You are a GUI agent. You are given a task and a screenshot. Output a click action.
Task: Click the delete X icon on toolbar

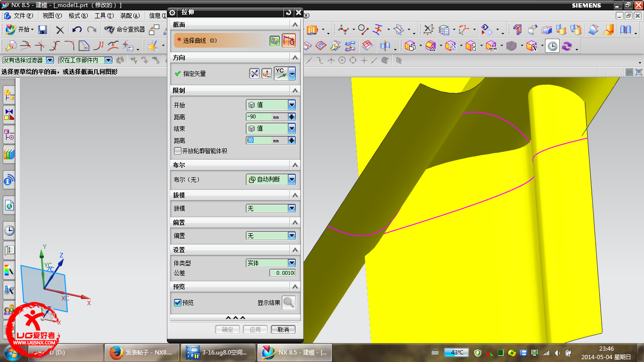click(60, 30)
